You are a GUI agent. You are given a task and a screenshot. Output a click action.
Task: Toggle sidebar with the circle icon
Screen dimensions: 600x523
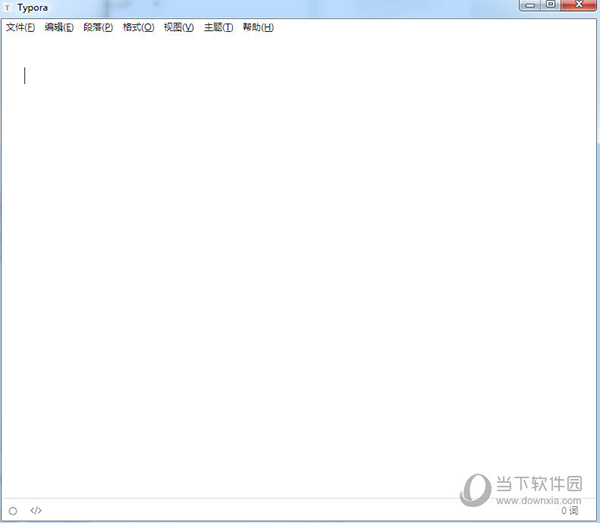13,511
